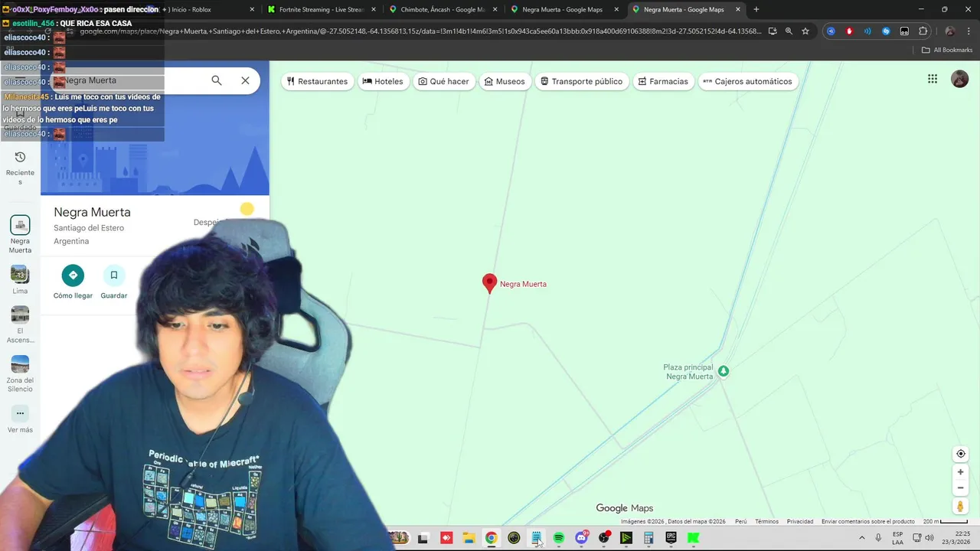Select the Museos chip
This screenshot has width=980, height=551.
(x=505, y=81)
